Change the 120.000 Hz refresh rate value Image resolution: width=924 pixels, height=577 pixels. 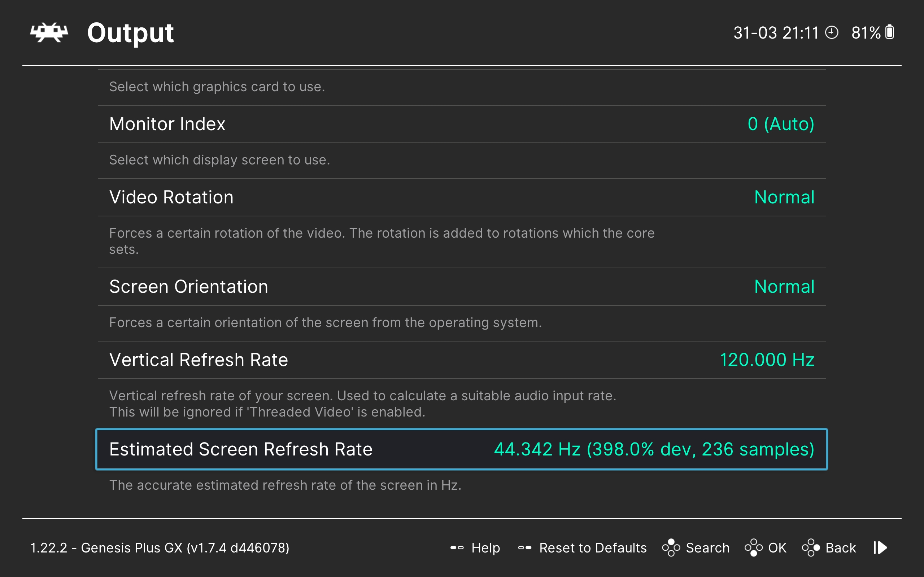pyautogui.click(x=767, y=360)
